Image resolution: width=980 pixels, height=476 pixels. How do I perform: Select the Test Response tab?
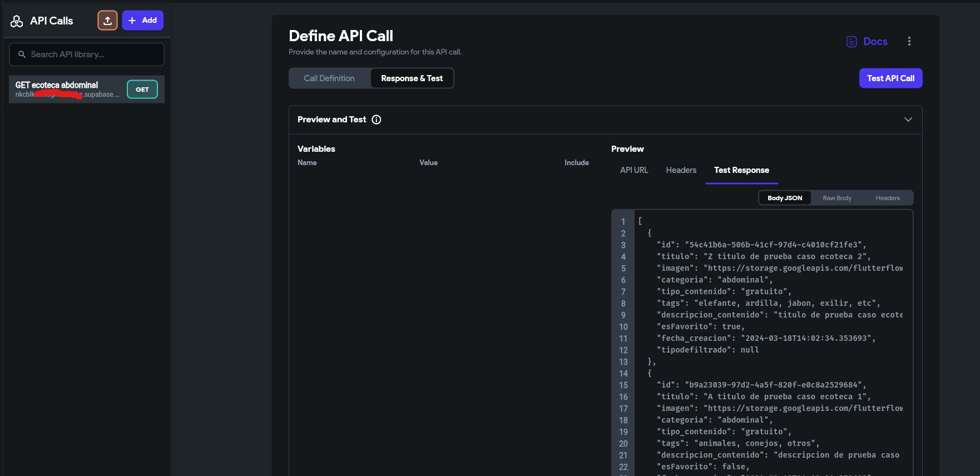pyautogui.click(x=741, y=170)
